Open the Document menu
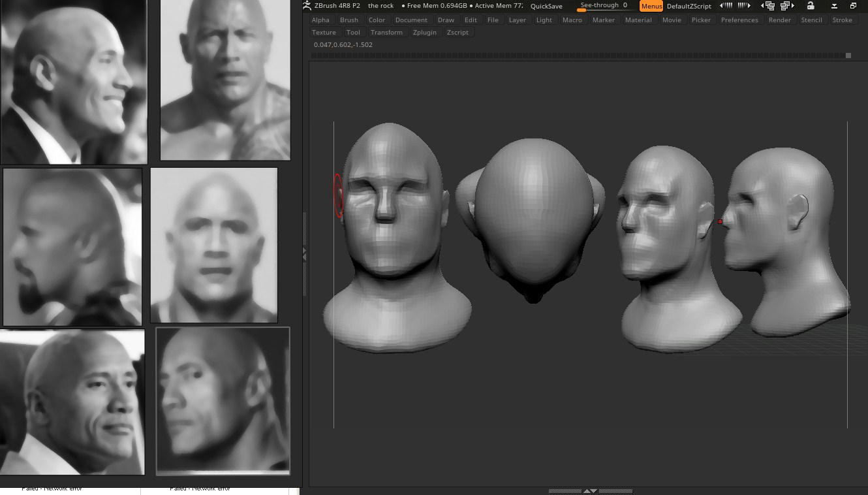This screenshot has height=495, width=868. pos(411,20)
